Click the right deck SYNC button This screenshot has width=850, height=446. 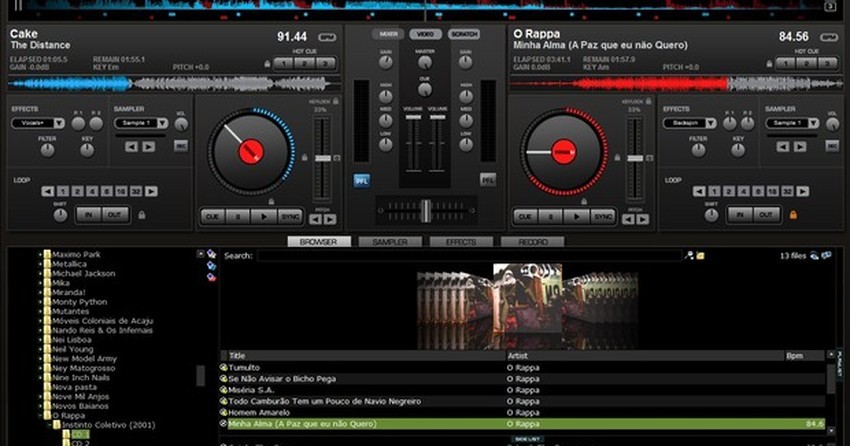coord(603,217)
